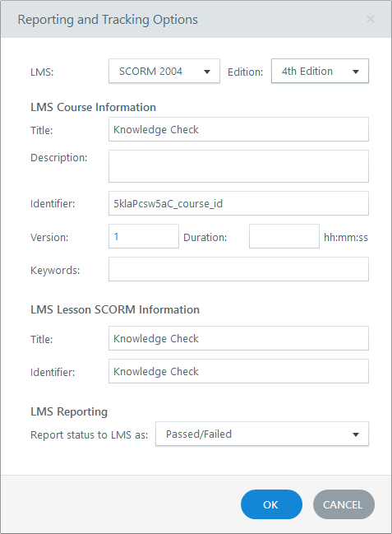This screenshot has height=534, width=392.
Task: Expand the Edition dropdown showing 4th Edition
Action: click(x=320, y=72)
